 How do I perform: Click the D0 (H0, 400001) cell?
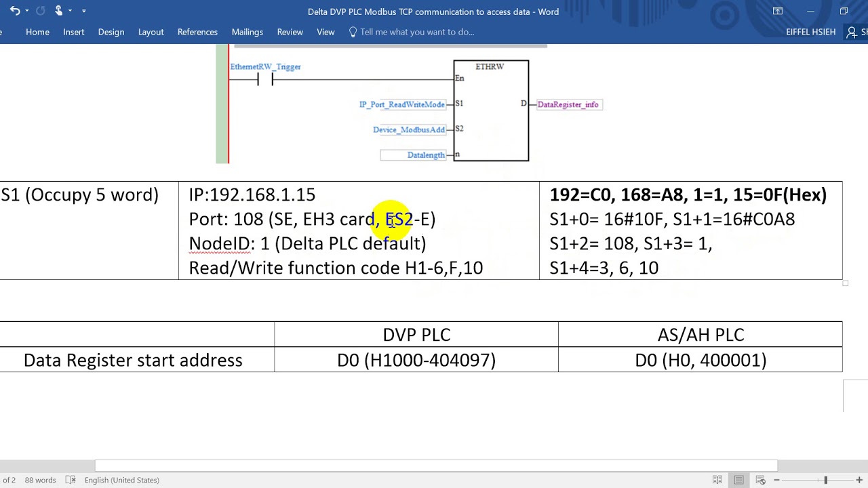click(701, 360)
